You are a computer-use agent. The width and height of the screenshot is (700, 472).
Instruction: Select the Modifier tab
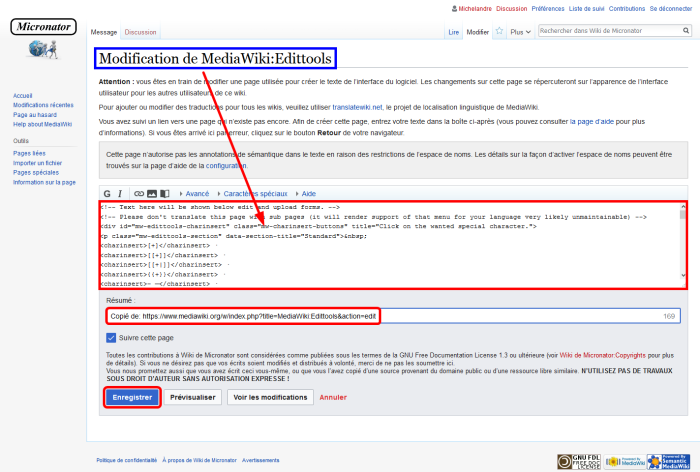478,32
